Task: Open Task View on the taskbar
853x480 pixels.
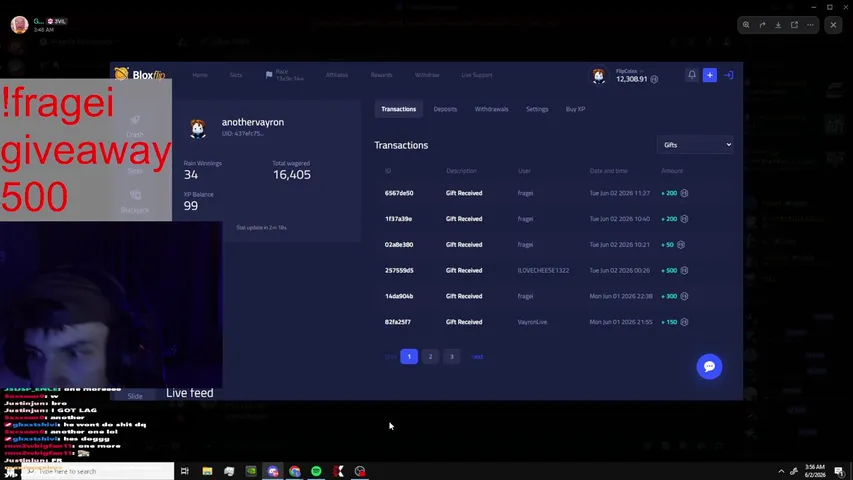Action: (x=184, y=471)
